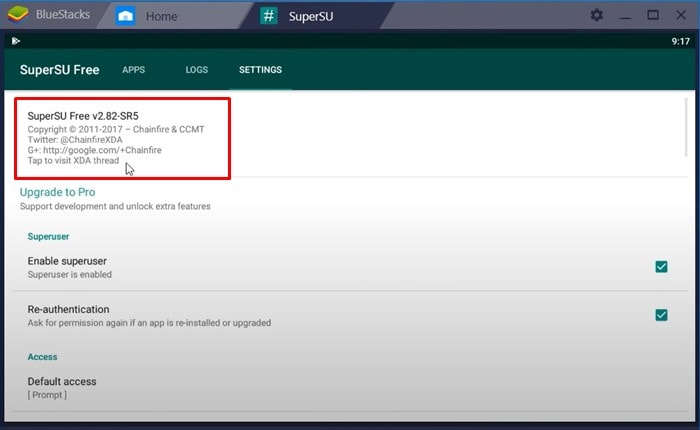
Task: Click the Twitter @ChainfireXDA line
Action: click(x=75, y=140)
